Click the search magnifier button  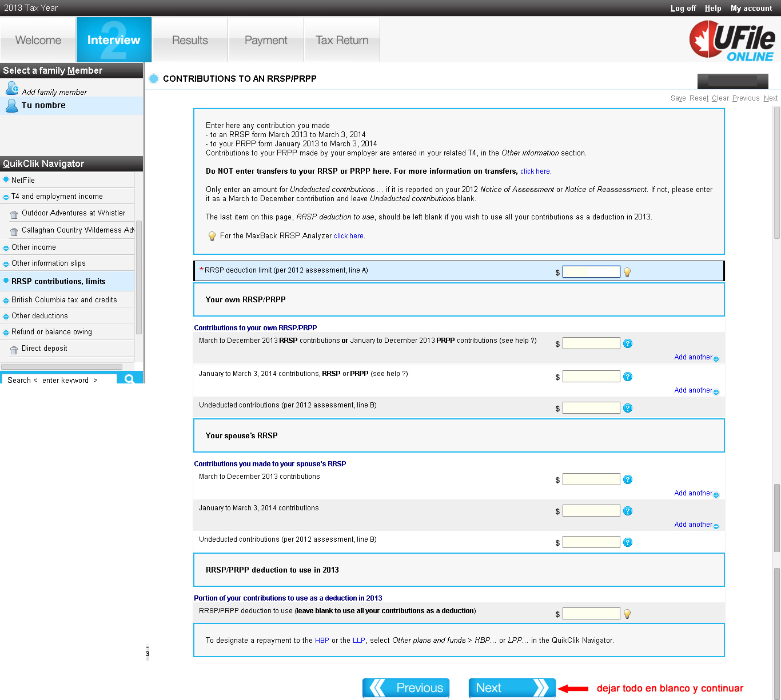tap(130, 379)
